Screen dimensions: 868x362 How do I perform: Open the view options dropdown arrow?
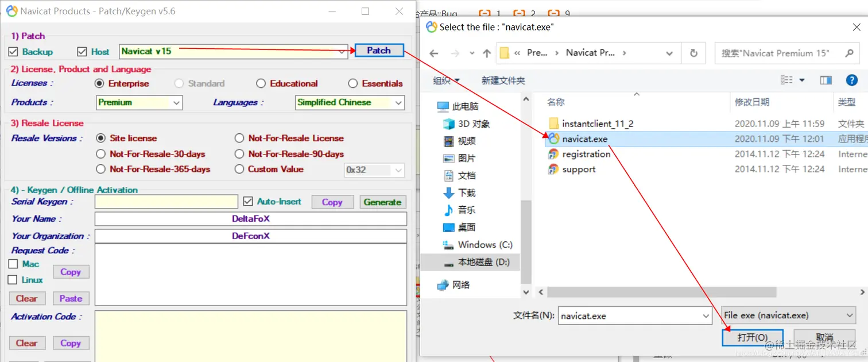click(802, 80)
